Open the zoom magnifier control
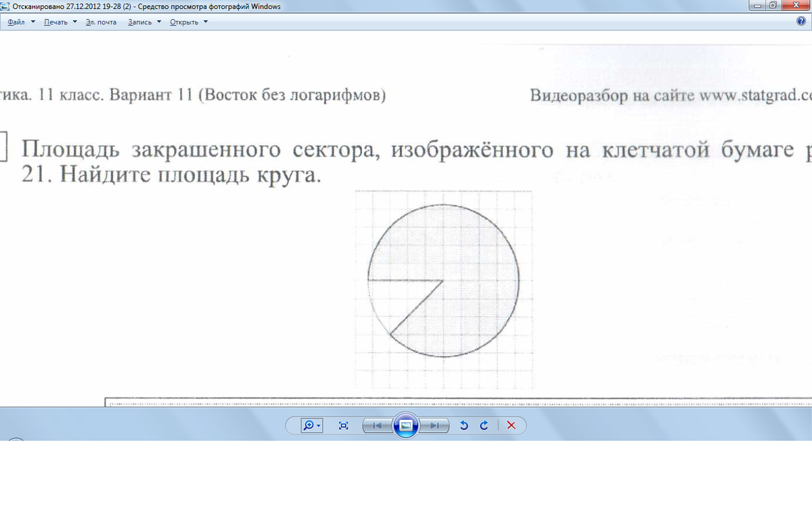 pyautogui.click(x=311, y=425)
